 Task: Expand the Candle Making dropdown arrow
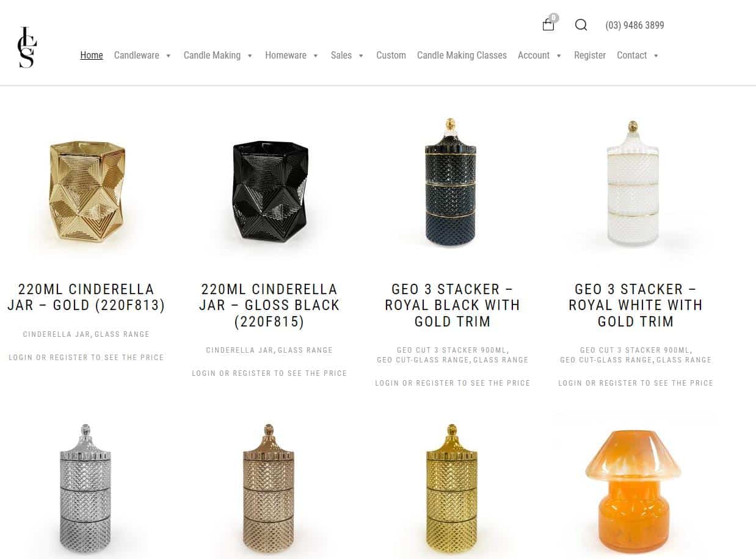tap(250, 56)
